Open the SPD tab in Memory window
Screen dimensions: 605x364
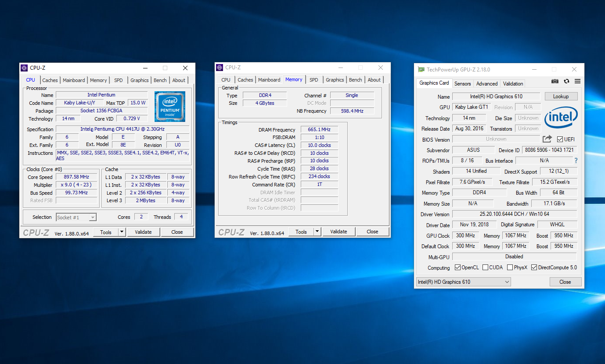coord(313,80)
